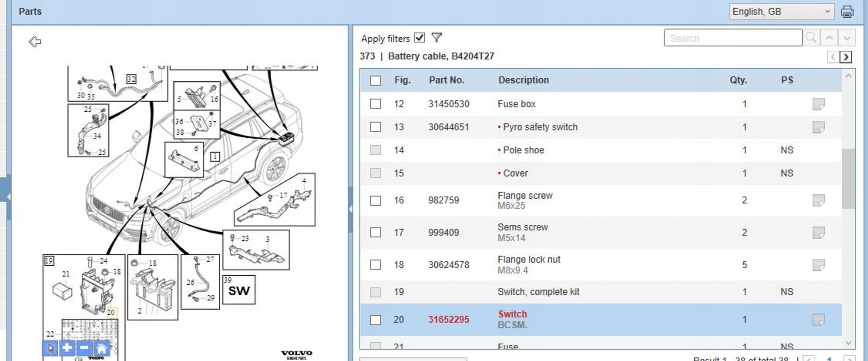868x361 pixels.
Task: Go back using the diagram left arrow
Action: pos(35,42)
